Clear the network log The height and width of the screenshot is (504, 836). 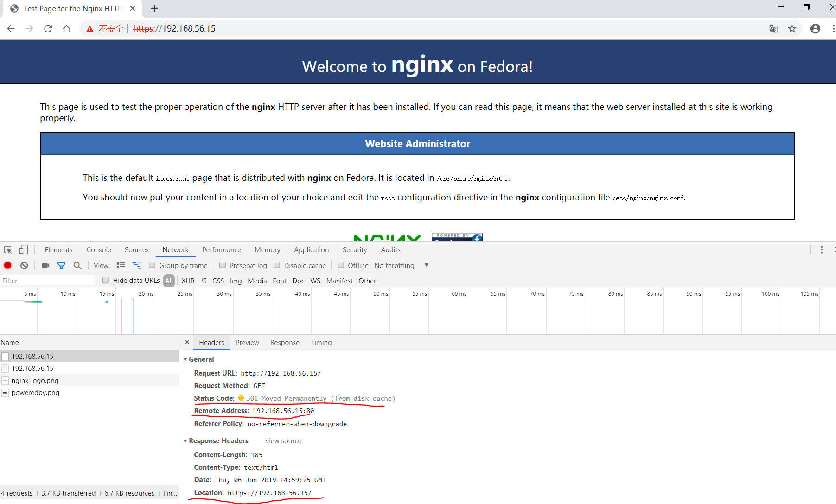pyautogui.click(x=24, y=265)
